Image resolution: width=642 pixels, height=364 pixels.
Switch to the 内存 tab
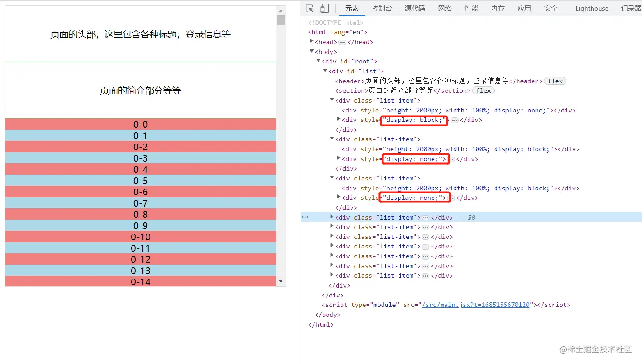(498, 9)
